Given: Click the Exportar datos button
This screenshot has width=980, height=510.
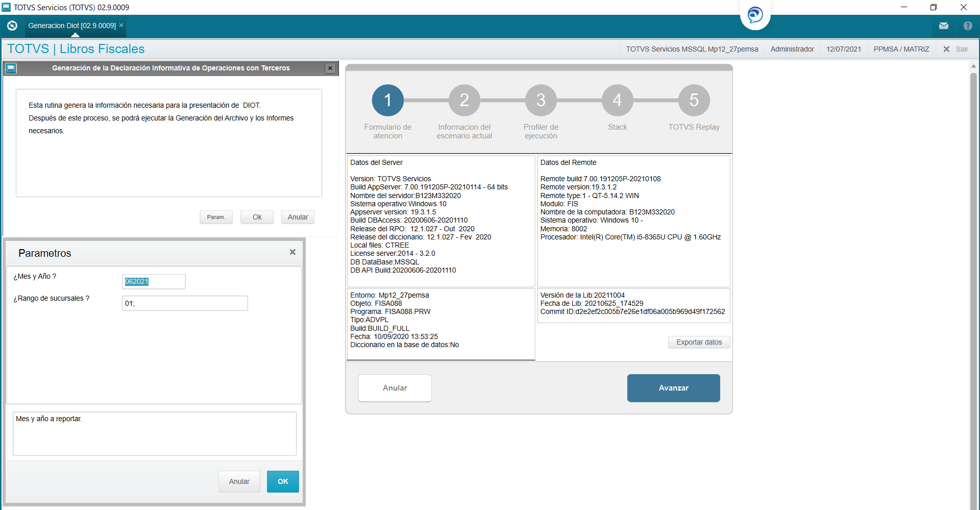Looking at the screenshot, I should (x=699, y=342).
